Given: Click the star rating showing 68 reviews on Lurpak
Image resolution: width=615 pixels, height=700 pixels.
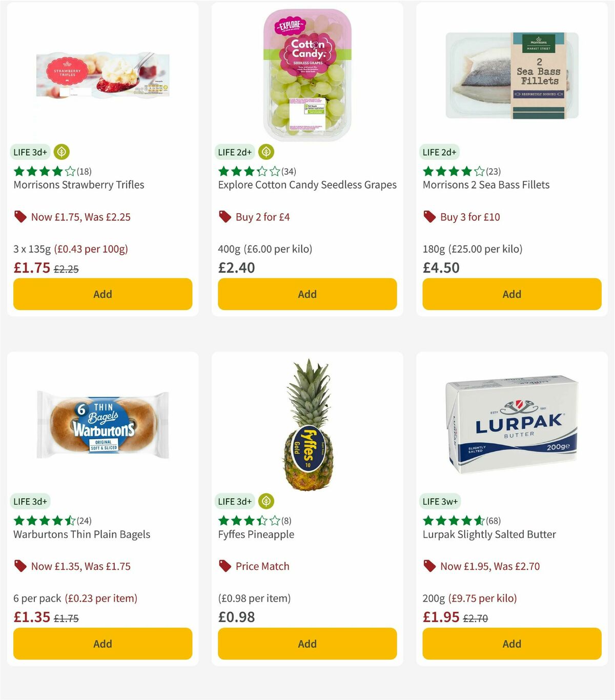Looking at the screenshot, I should 454,521.
